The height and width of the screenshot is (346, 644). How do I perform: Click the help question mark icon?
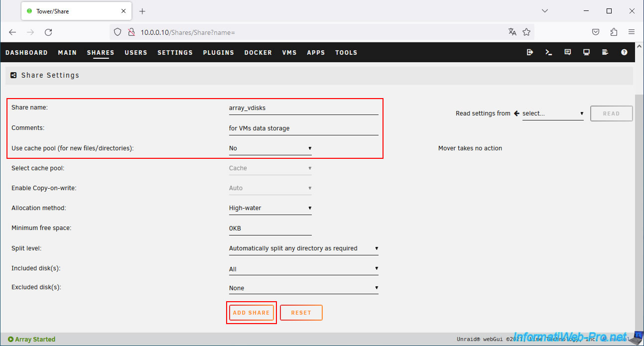[x=624, y=52]
